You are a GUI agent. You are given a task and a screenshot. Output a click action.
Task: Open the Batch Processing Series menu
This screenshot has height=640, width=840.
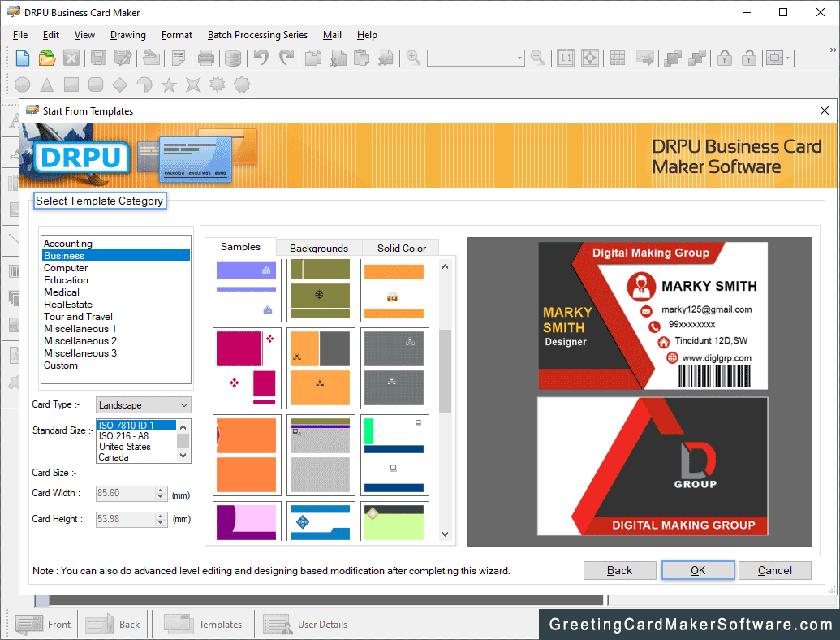257,35
